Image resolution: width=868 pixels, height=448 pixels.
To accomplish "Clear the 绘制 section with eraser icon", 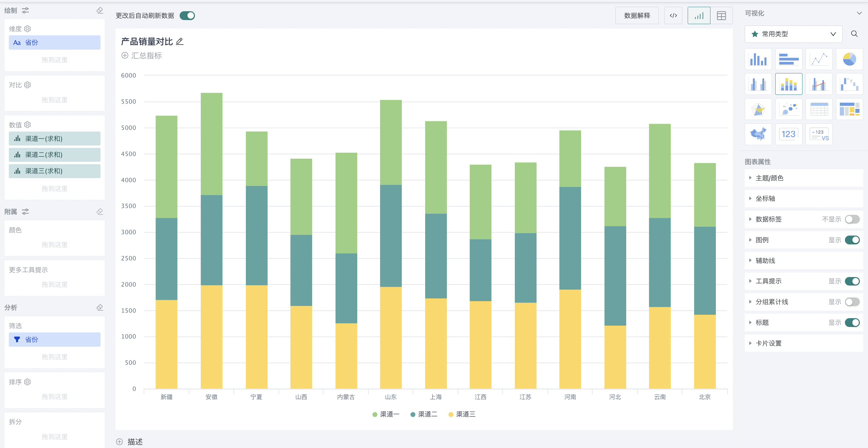I will (100, 10).
